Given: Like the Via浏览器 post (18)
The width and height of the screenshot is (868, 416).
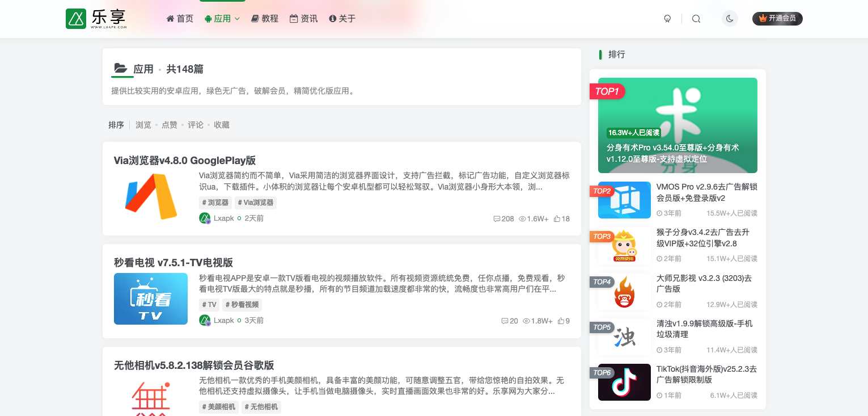Looking at the screenshot, I should (561, 218).
